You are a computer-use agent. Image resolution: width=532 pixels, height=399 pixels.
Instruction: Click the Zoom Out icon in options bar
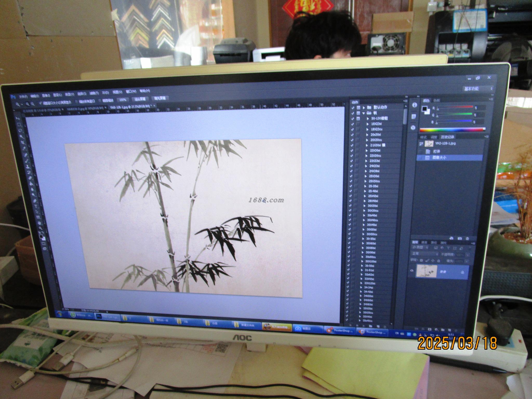click(33, 104)
